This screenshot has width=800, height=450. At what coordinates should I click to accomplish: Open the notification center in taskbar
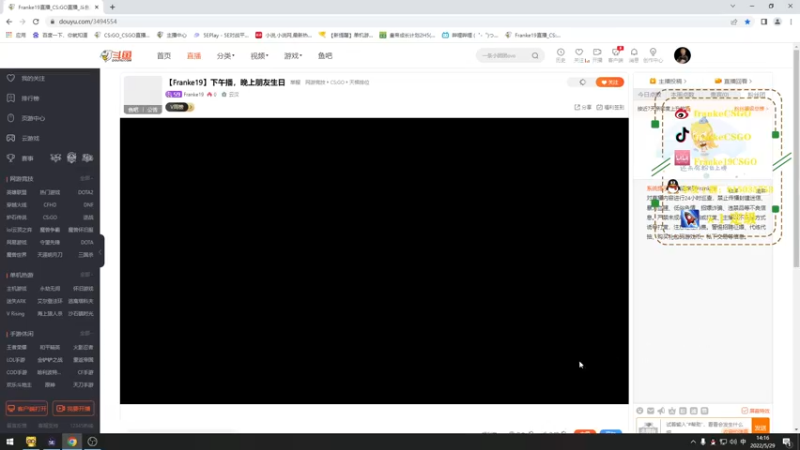[x=787, y=442]
